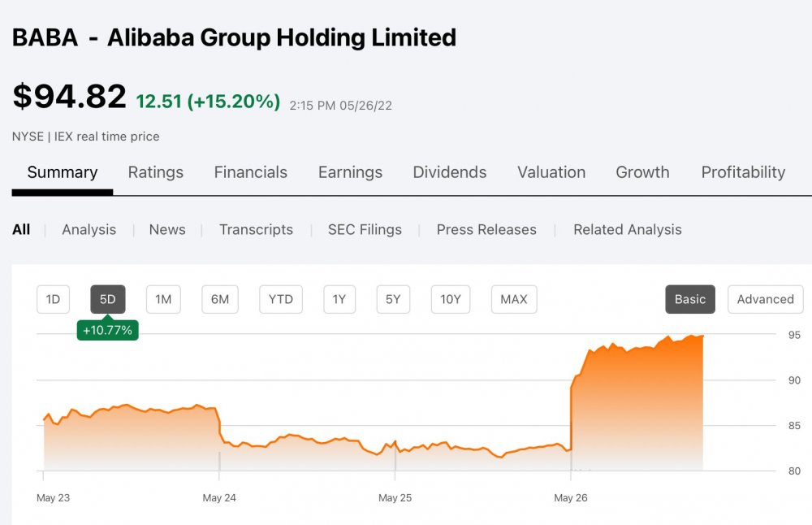
Task: Open the Ratings tab
Action: pyautogui.click(x=156, y=172)
